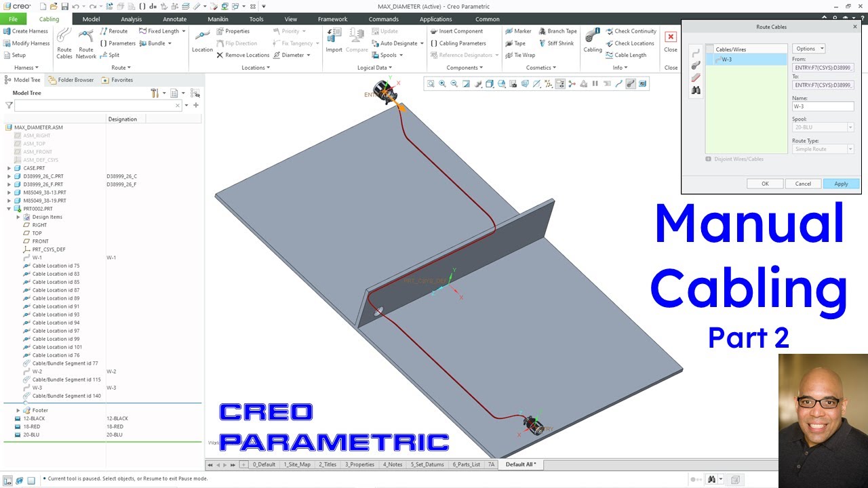Image resolution: width=868 pixels, height=488 pixels.
Task: Open the Folder Browser tab
Action: pos(71,80)
